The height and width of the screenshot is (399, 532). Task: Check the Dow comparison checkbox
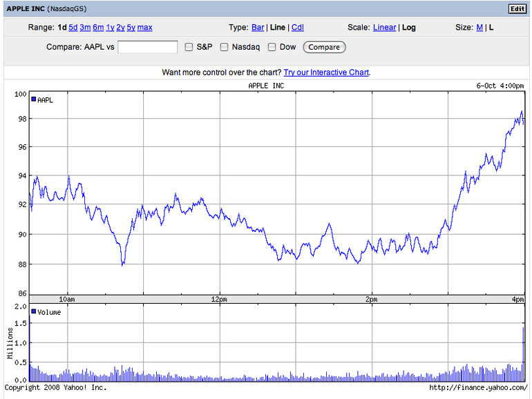click(272, 47)
